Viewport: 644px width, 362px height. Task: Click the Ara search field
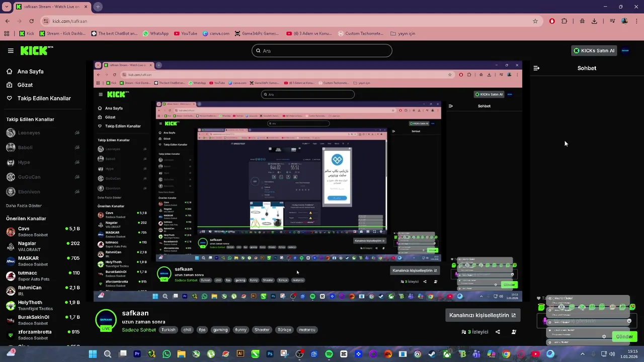[x=322, y=51]
